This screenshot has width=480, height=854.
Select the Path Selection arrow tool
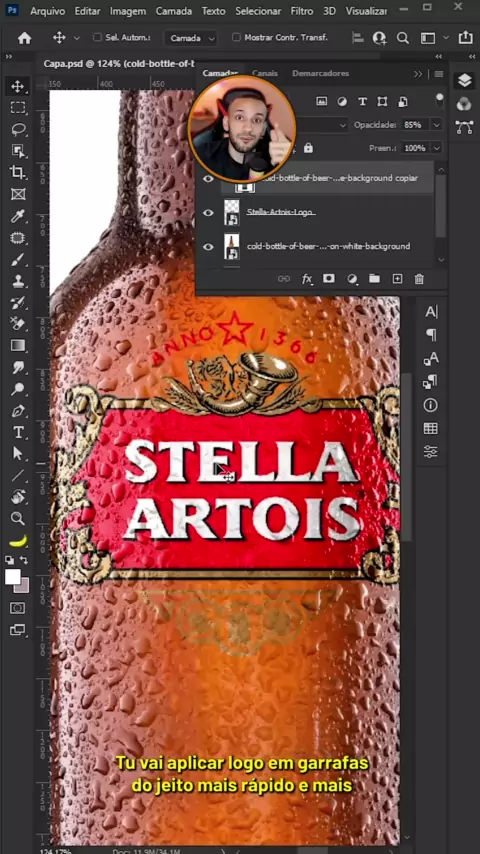[x=18, y=454]
